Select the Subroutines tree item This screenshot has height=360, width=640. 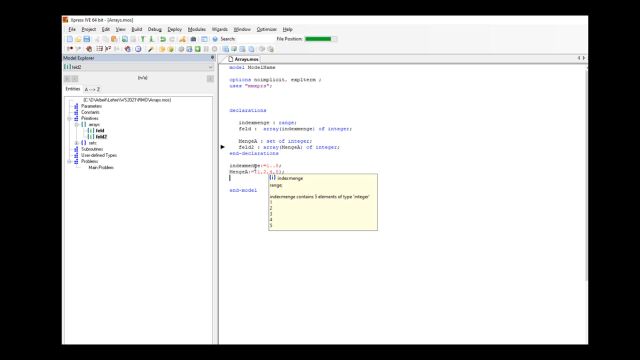[x=92, y=149]
